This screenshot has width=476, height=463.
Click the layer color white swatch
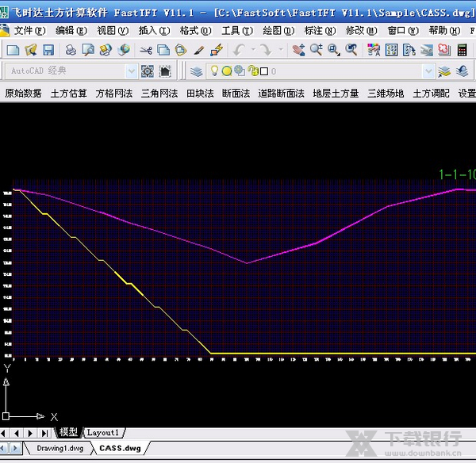(263, 71)
